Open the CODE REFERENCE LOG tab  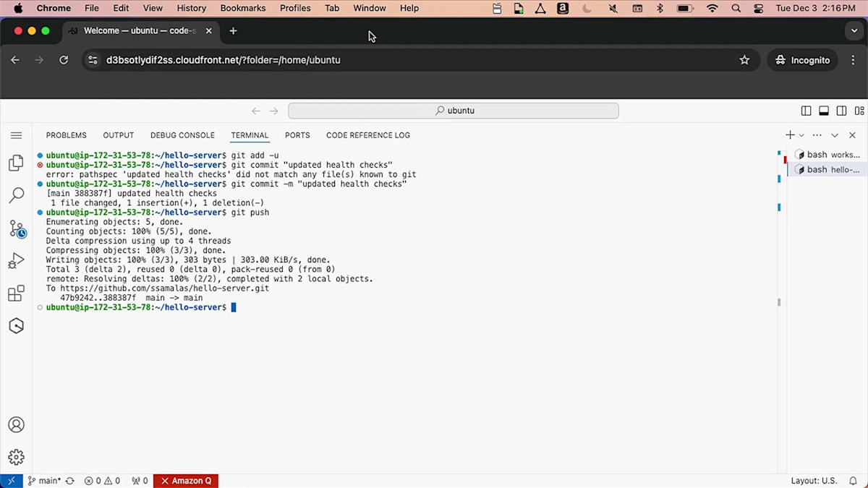click(x=368, y=135)
